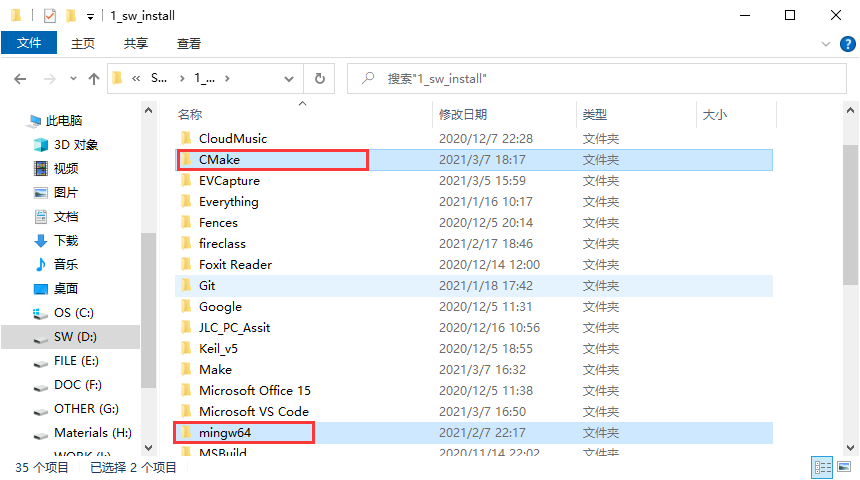860x480 pixels.
Task: Select the OTHER (G:) drive
Action: pyautogui.click(x=86, y=409)
